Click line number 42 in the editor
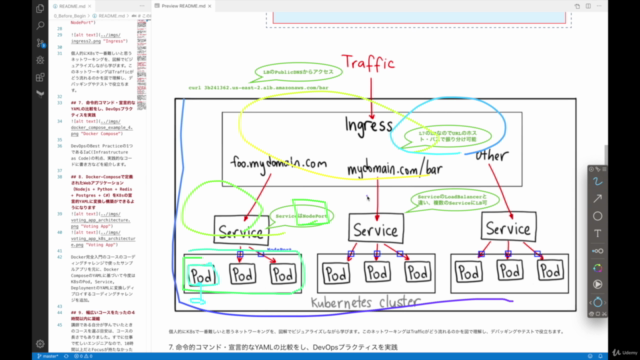 (60, 257)
